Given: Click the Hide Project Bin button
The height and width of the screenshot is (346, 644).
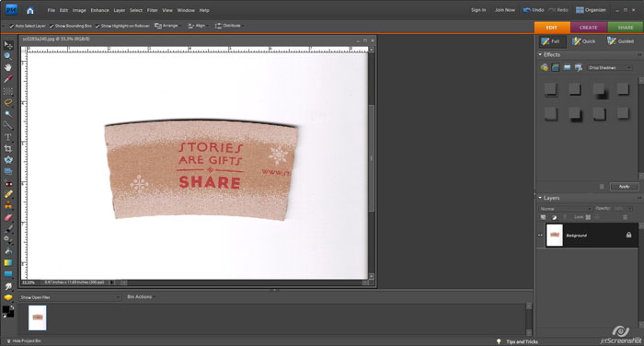Looking at the screenshot, I should click(24, 341).
